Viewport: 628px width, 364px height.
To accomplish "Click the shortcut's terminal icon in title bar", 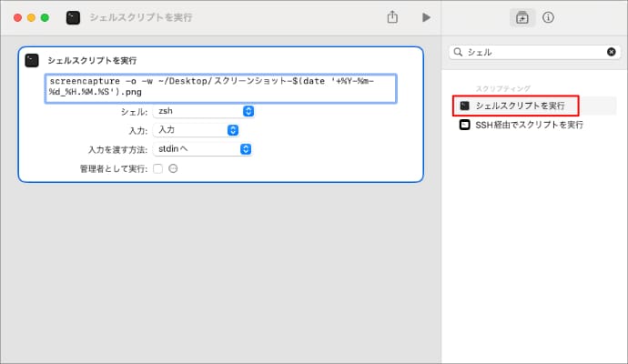I will (x=73, y=17).
